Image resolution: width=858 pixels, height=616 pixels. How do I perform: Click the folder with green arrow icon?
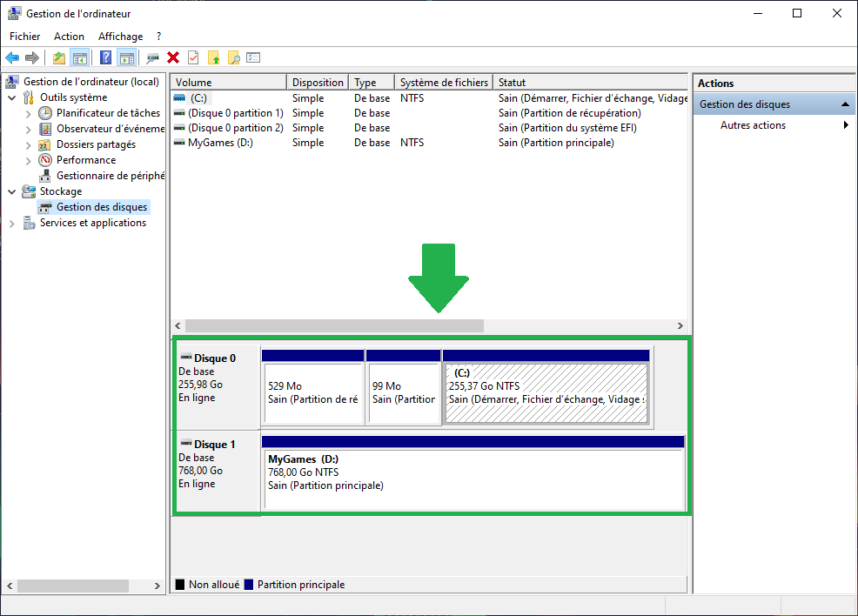click(x=213, y=57)
